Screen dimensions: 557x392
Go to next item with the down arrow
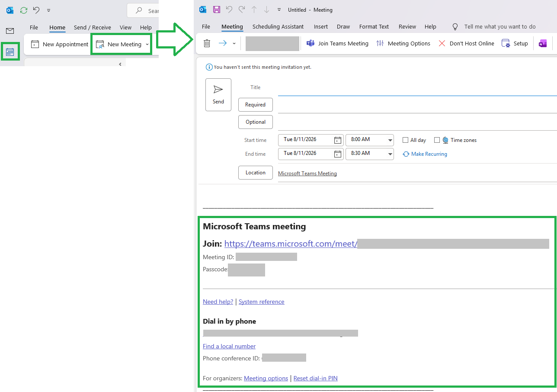click(267, 10)
